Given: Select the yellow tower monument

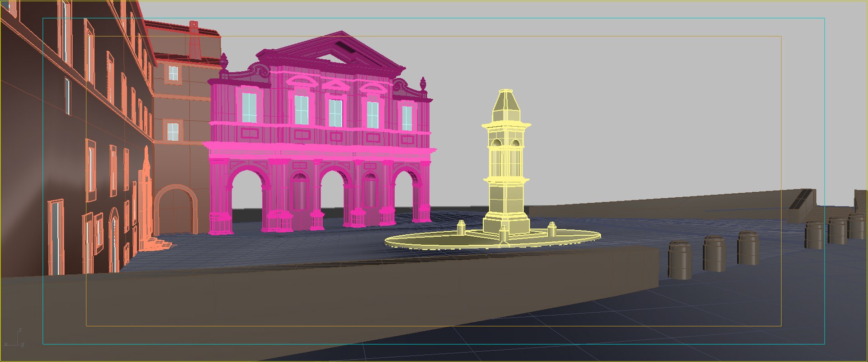Looking at the screenshot, I should click(x=505, y=163).
